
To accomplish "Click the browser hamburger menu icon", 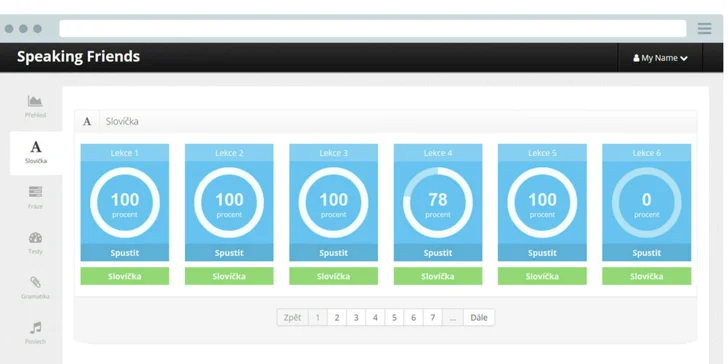I will pos(704,29).
